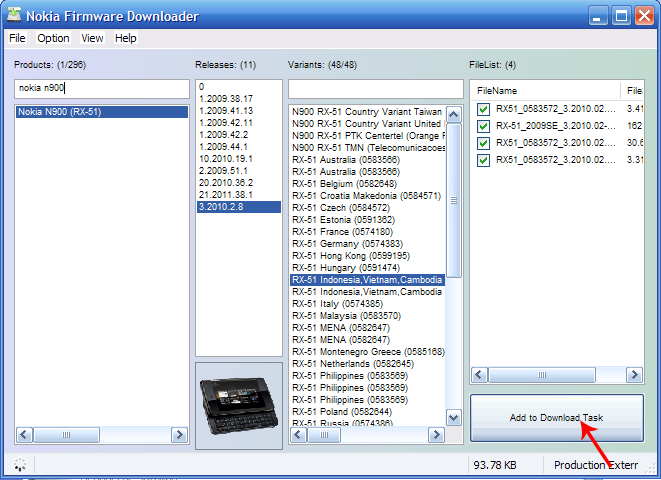Select RX-51 Czech (0584572) variant
Image resolution: width=661 pixels, height=480 pixels.
pyautogui.click(x=367, y=208)
